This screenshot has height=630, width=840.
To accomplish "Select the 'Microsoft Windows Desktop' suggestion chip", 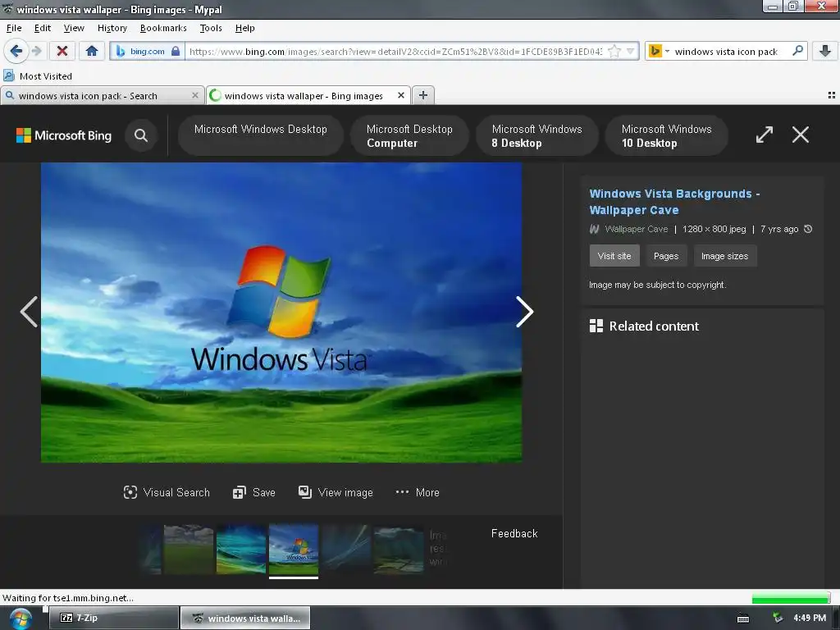I will (x=260, y=135).
